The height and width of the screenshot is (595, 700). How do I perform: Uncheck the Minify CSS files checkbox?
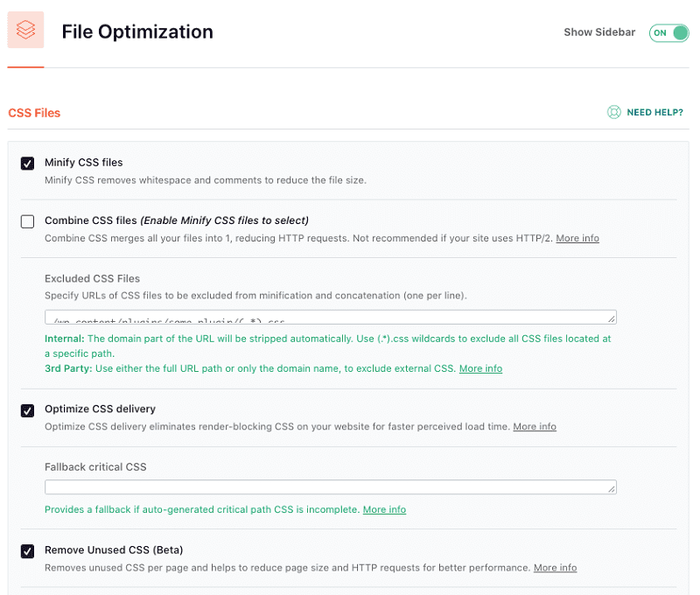pos(27,164)
